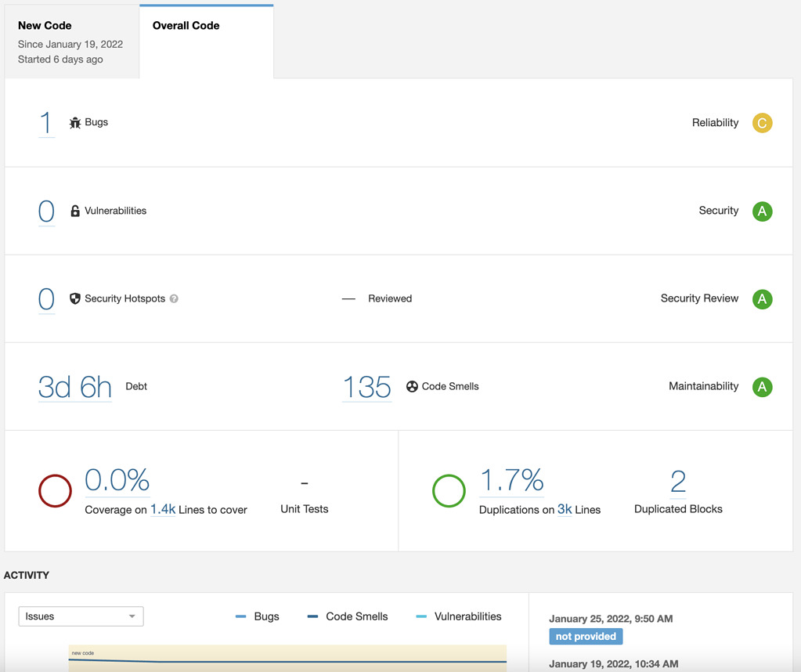801x672 pixels.
Task: Click the Vulnerabilities padlock icon
Action: tap(75, 211)
